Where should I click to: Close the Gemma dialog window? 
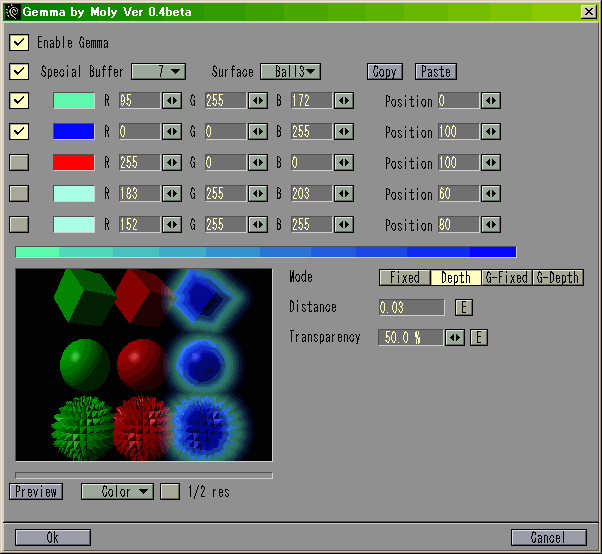tap(589, 12)
